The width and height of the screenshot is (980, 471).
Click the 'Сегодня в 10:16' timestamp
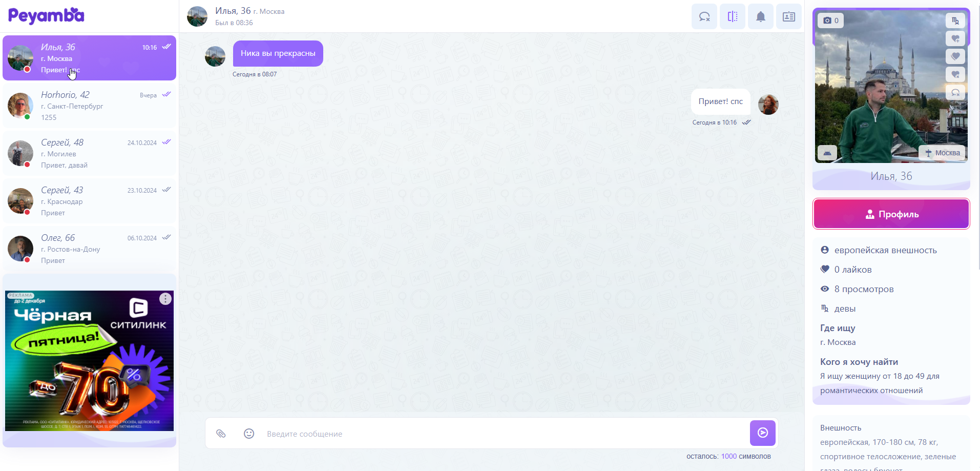click(x=715, y=122)
